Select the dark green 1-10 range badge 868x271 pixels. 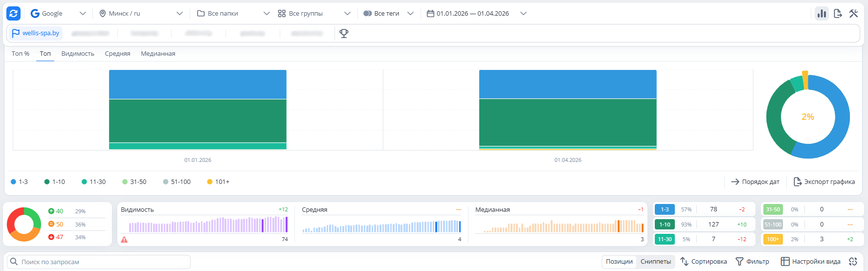tap(665, 225)
